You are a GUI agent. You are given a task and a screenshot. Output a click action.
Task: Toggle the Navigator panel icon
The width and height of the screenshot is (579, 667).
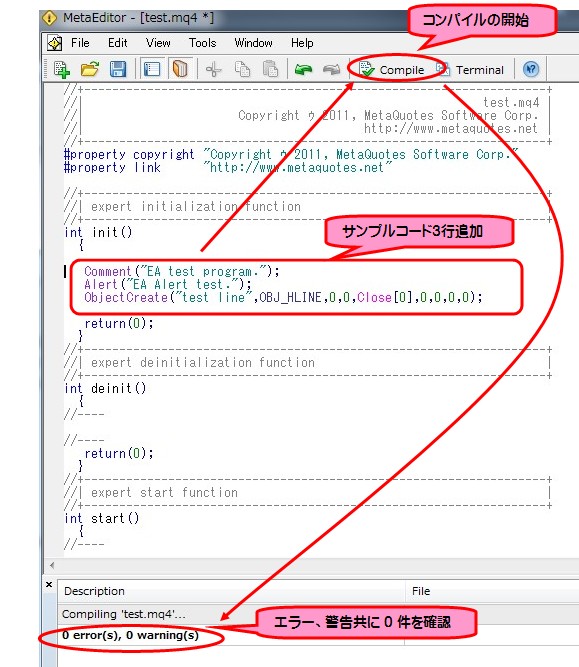pyautogui.click(x=152, y=69)
